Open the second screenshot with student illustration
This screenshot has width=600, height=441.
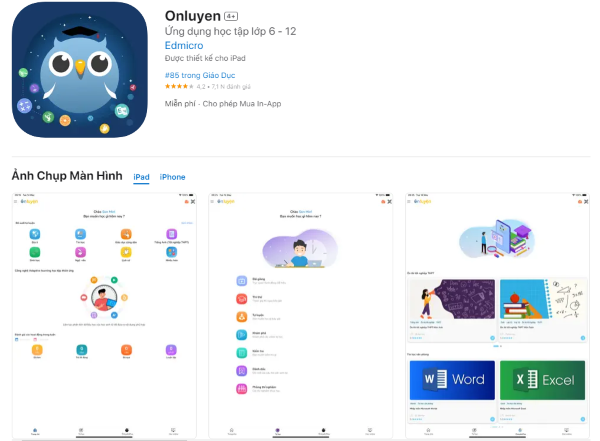pyautogui.click(x=300, y=315)
